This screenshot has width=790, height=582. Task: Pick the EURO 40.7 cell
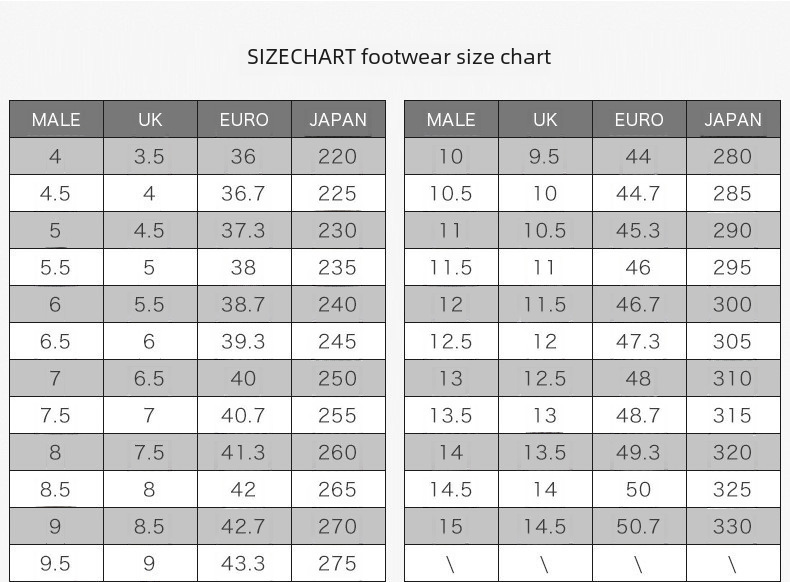click(243, 416)
